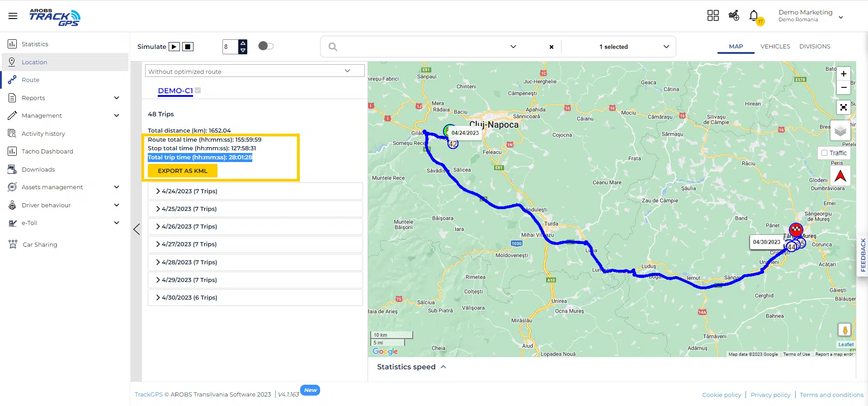This screenshot has height=406, width=868.
Task: Open the '1 selected' vehicle dropdown
Action: click(633, 47)
